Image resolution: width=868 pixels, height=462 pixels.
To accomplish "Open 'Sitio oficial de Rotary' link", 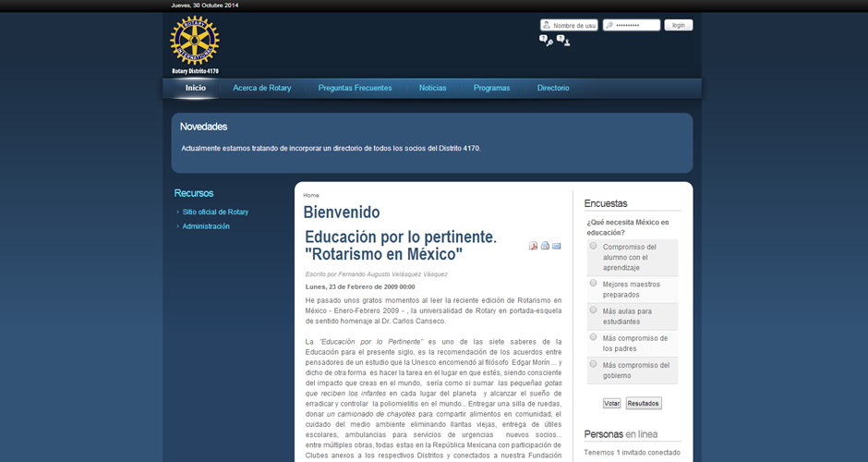I will [x=215, y=212].
